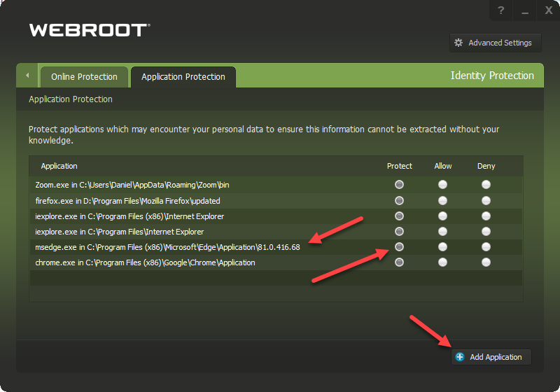560x392 pixels.
Task: Select Protect for iexplore.exe in Program Files (x86)
Action: click(399, 216)
